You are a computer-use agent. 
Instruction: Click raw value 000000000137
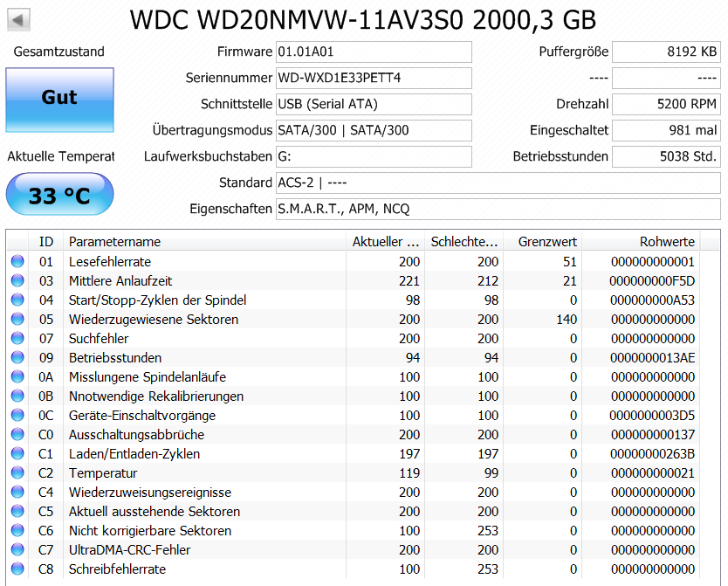[x=653, y=435]
